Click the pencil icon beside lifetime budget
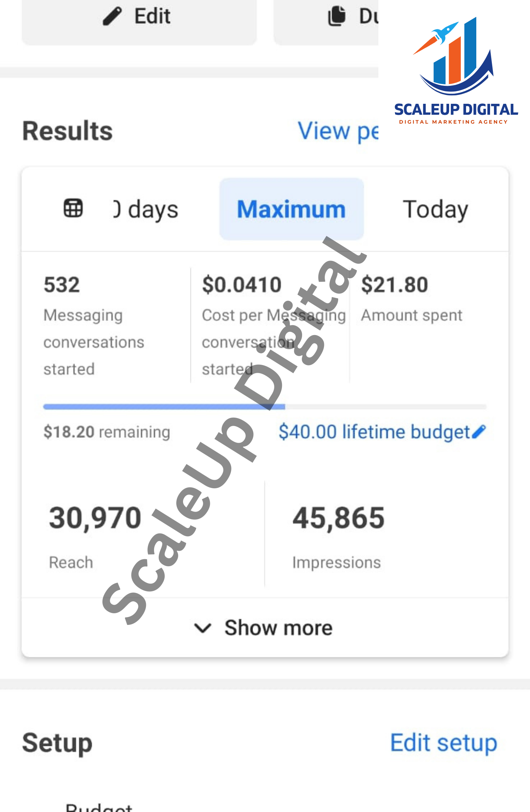 (479, 431)
